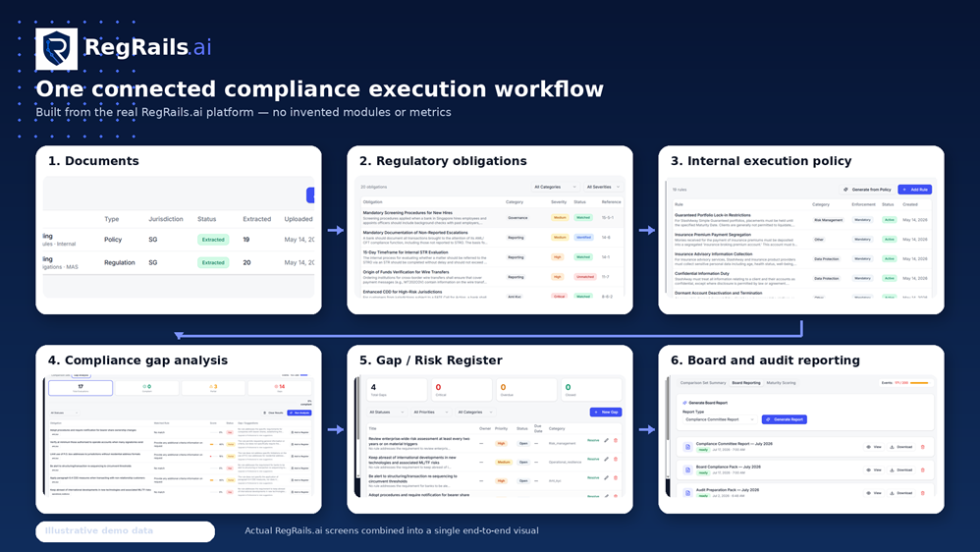
Task: Click the Jurisdiction column header in Documents
Action: [166, 219]
